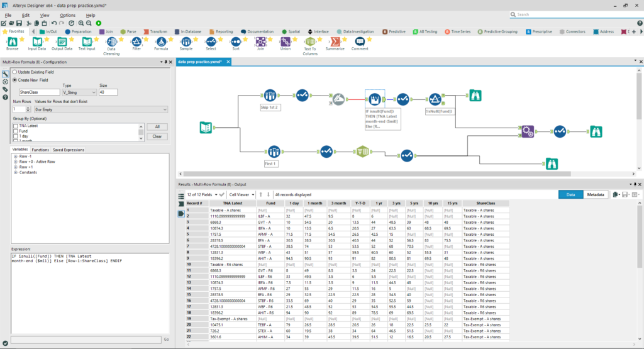Switch results view to Metadata
Viewport: 644px width, 349px height.
[x=596, y=195]
